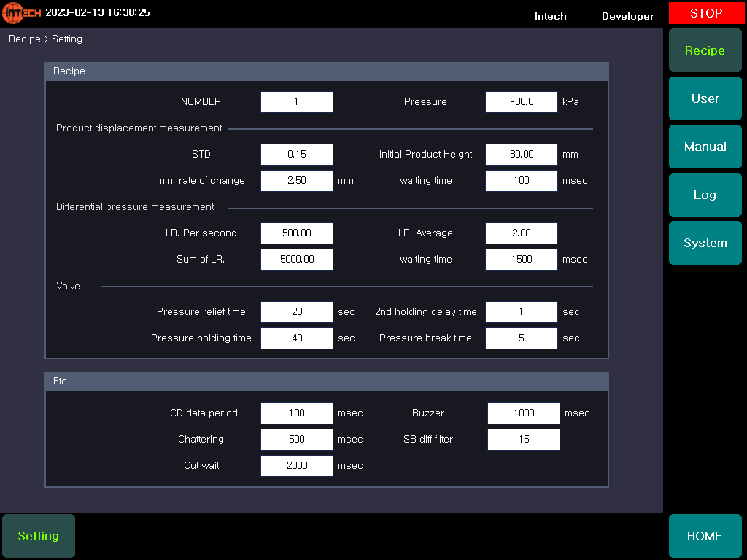Select the Sum of LR. field

click(296, 260)
